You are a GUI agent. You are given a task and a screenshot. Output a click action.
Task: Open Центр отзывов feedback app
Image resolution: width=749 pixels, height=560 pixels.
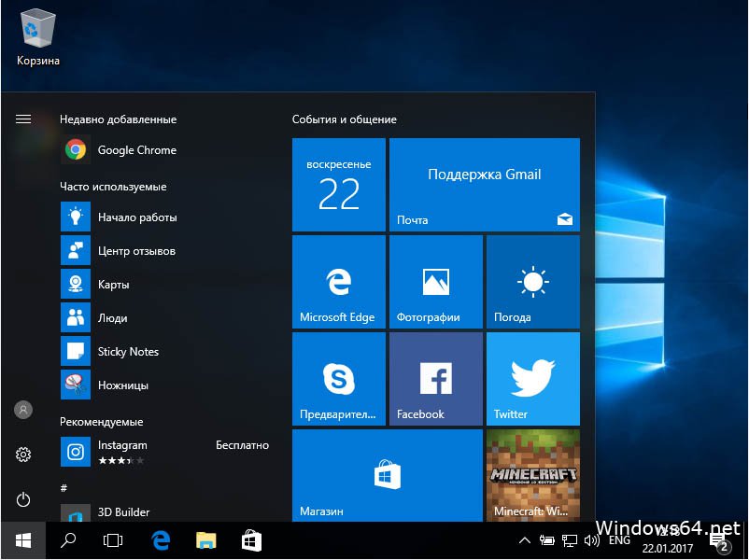pyautogui.click(x=164, y=251)
